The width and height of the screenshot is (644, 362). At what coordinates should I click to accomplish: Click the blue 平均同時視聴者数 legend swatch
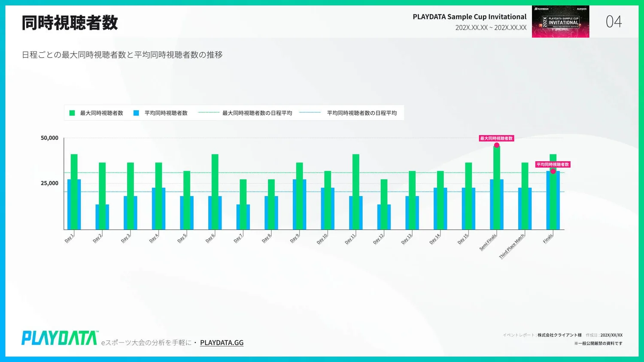click(x=136, y=113)
